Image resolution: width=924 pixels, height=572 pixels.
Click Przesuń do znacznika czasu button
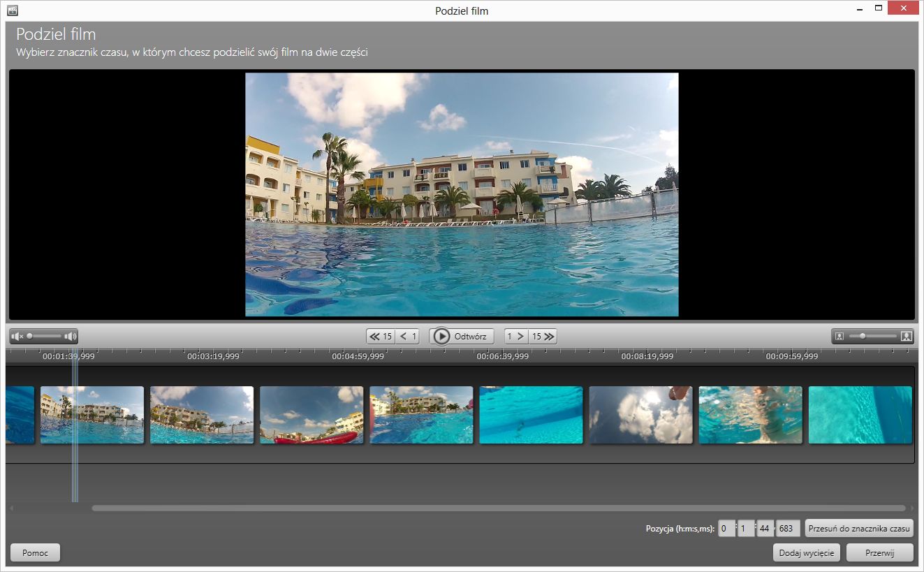click(x=859, y=529)
